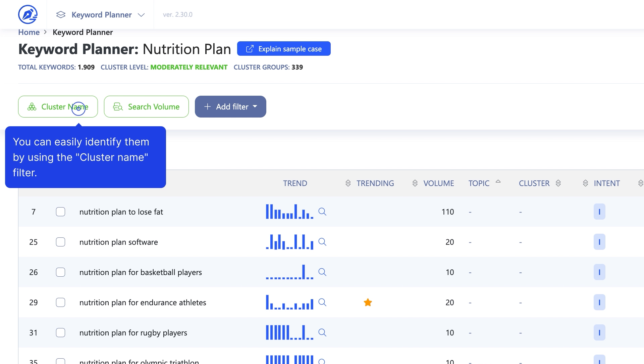This screenshot has height=364, width=644.
Task: Click the app logo icon
Action: tap(28, 14)
